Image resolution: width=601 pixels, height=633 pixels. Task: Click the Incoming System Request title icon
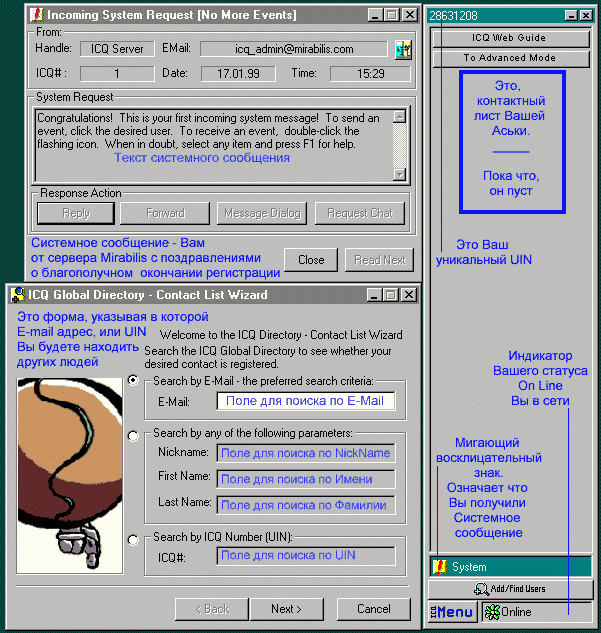click(36, 15)
